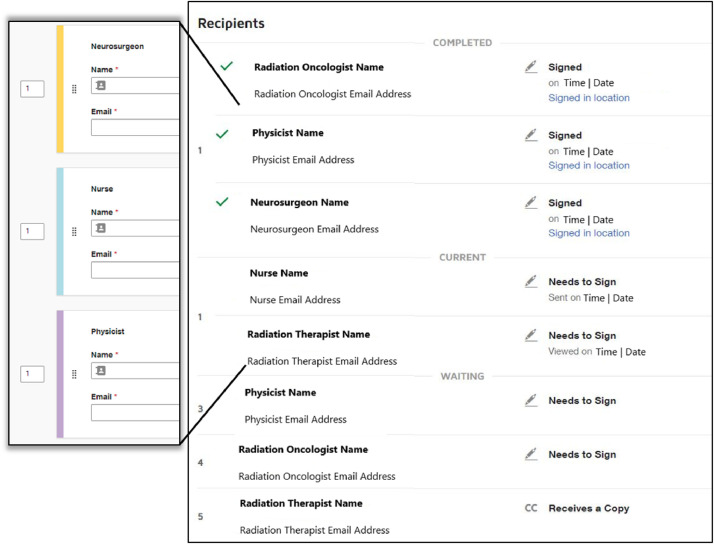Select Radiation Oncologist Email Address in completed section
714x544 pixels.
click(332, 94)
